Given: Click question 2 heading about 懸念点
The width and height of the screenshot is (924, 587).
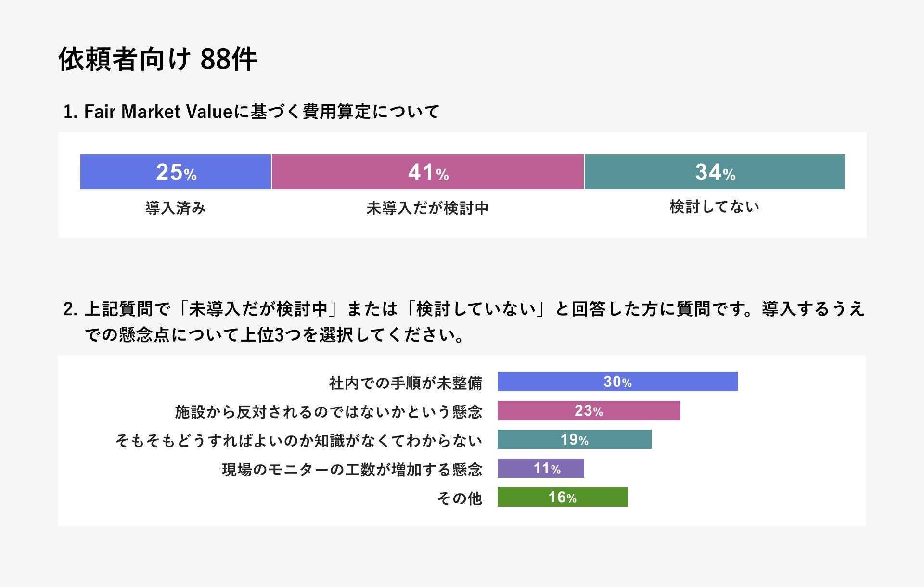Looking at the screenshot, I should pyautogui.click(x=463, y=321).
